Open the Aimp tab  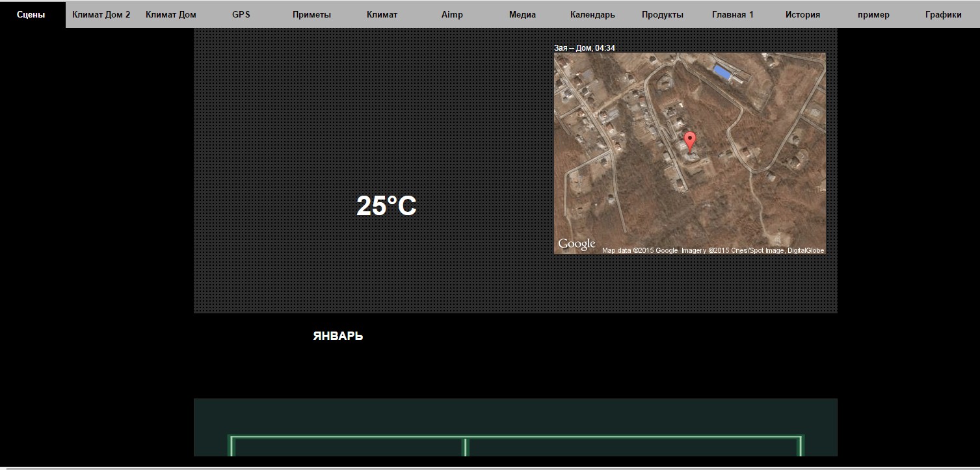[x=452, y=14]
